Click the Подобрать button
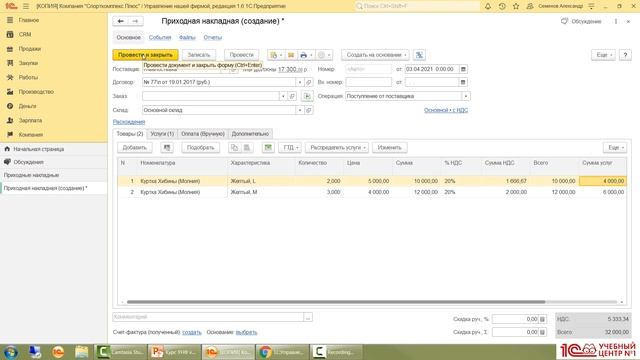This screenshot has width=640, height=360. tap(200, 147)
